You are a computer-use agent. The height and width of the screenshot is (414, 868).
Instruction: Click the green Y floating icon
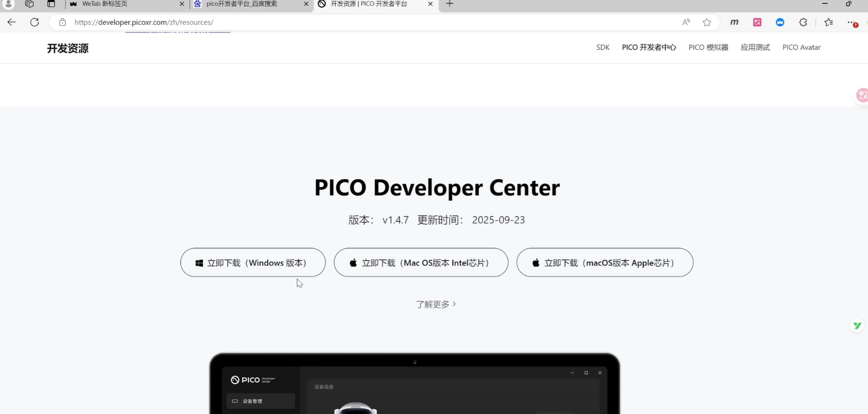point(858,326)
